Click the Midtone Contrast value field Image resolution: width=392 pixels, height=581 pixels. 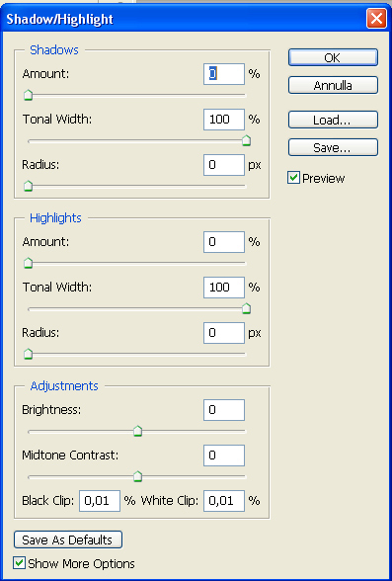pos(224,456)
